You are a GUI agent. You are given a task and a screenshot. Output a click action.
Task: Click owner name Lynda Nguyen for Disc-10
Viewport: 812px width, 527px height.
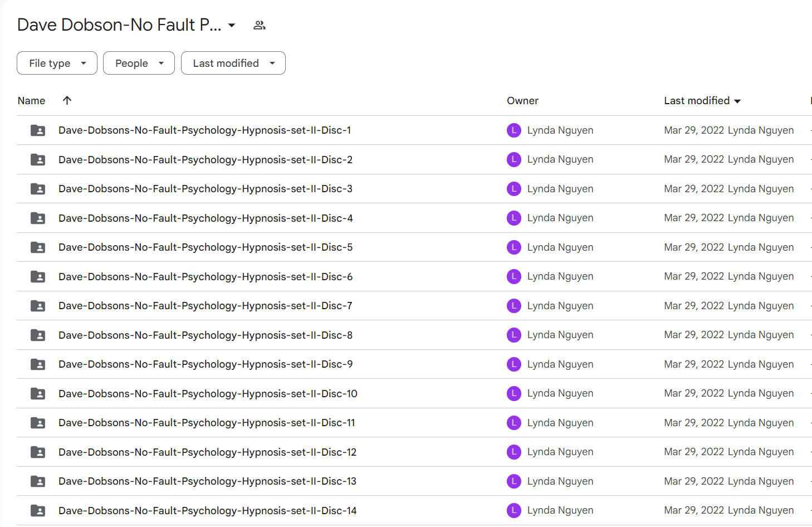pos(560,393)
